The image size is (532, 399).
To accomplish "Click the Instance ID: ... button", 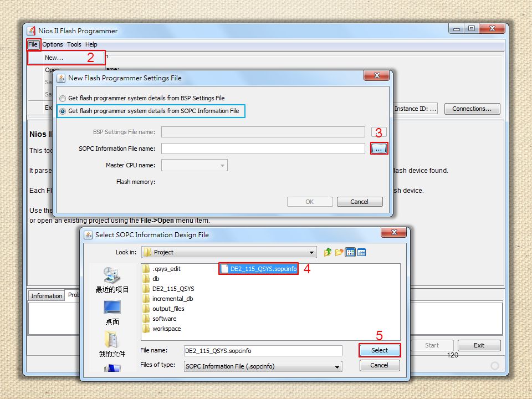I will (416, 109).
